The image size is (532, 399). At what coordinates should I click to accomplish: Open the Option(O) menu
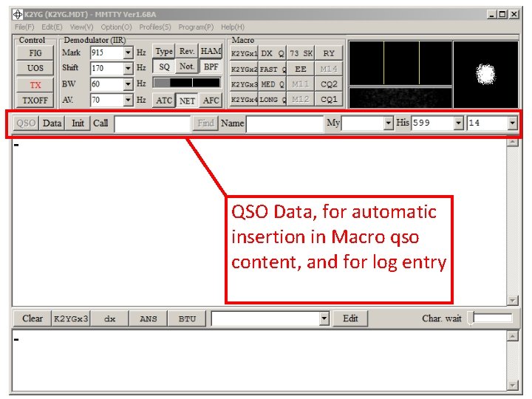click(116, 27)
